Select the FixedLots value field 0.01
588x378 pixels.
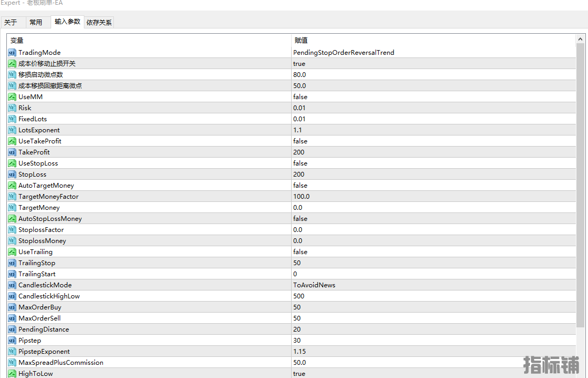coord(433,119)
